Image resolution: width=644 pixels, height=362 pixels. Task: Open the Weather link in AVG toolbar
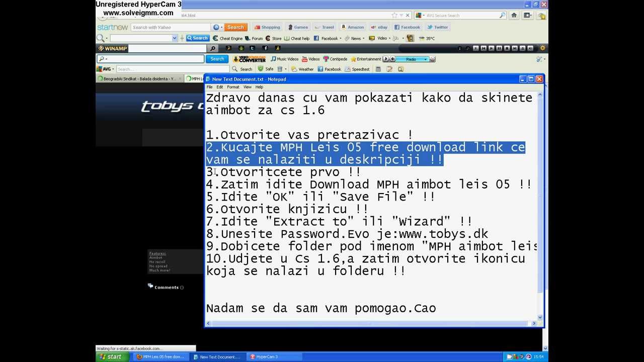click(302, 69)
